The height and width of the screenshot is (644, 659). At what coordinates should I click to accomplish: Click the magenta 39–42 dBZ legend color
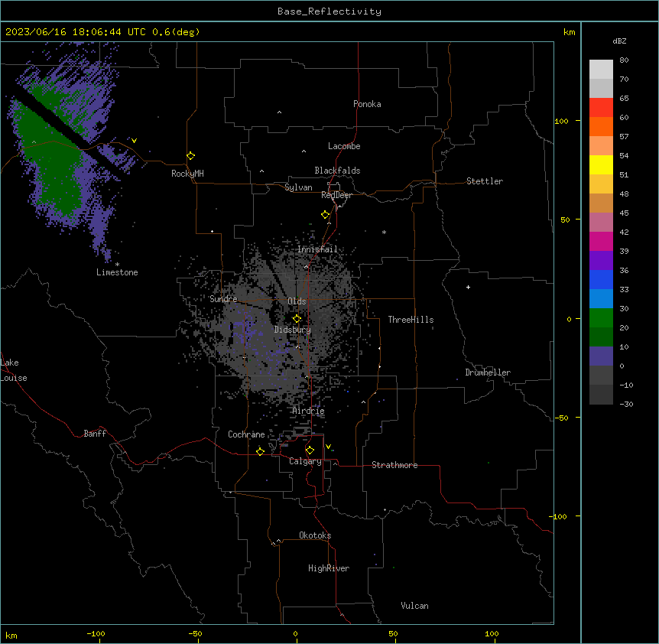[x=601, y=241]
